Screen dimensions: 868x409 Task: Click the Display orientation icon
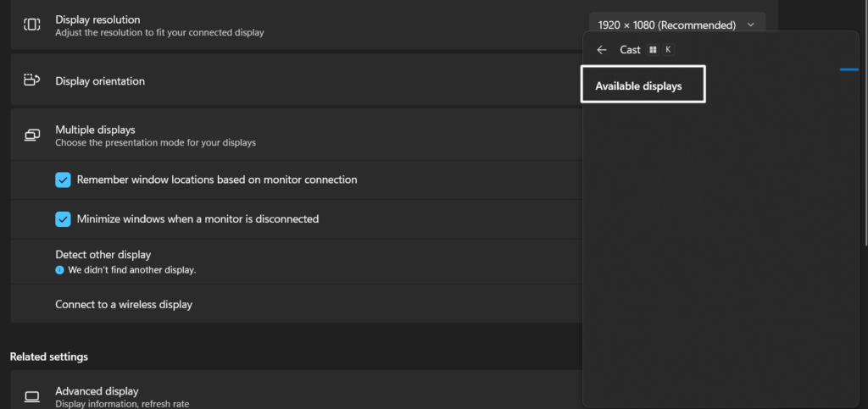coord(31,80)
